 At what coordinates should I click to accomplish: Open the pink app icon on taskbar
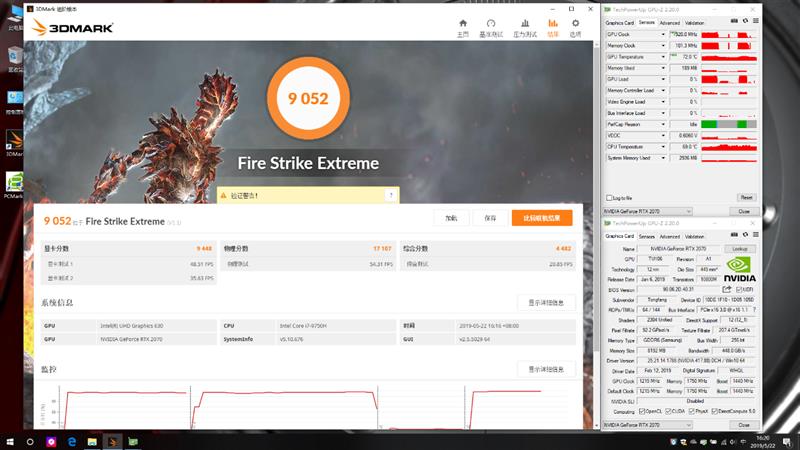tap(51, 442)
